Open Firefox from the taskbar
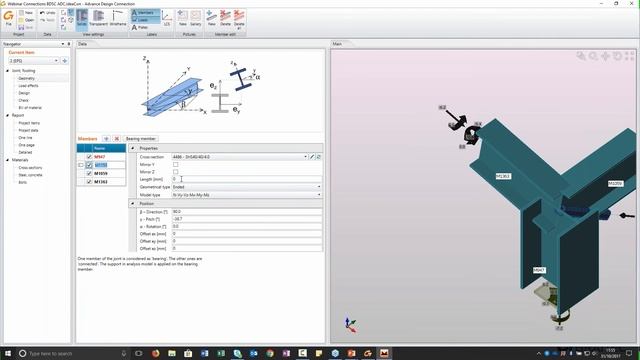Image resolution: width=640 pixels, height=360 pixels. (x=156, y=353)
